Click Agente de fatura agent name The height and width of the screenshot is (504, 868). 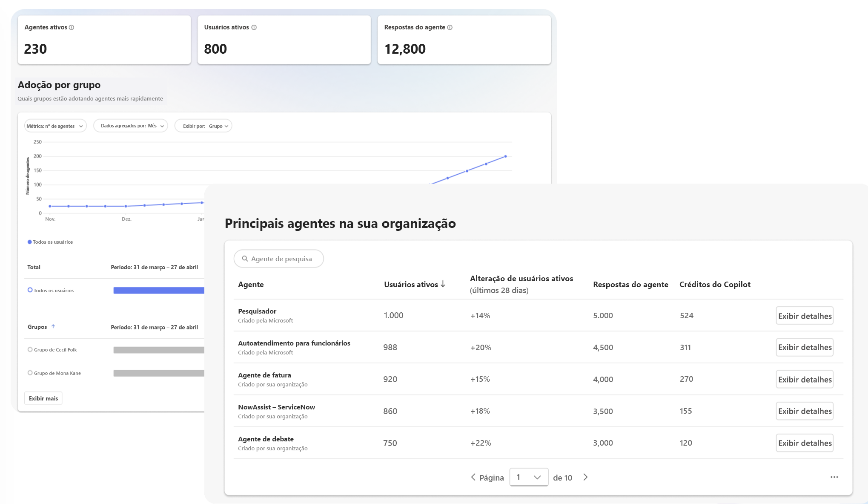264,375
